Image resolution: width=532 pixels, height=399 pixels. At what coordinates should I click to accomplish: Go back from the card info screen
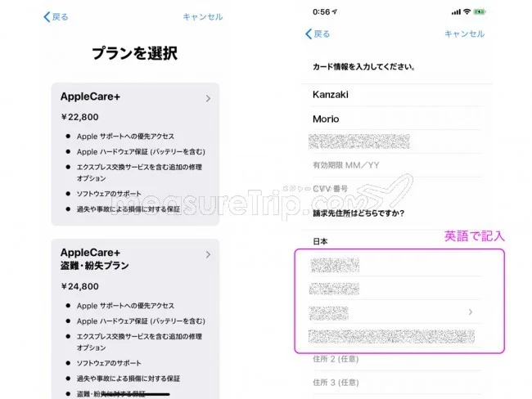click(x=318, y=34)
